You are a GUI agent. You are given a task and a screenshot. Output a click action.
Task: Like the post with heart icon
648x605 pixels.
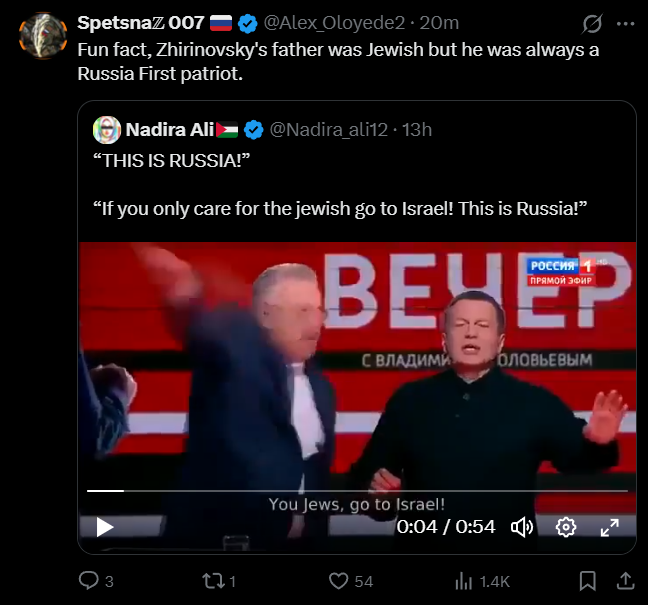339,581
